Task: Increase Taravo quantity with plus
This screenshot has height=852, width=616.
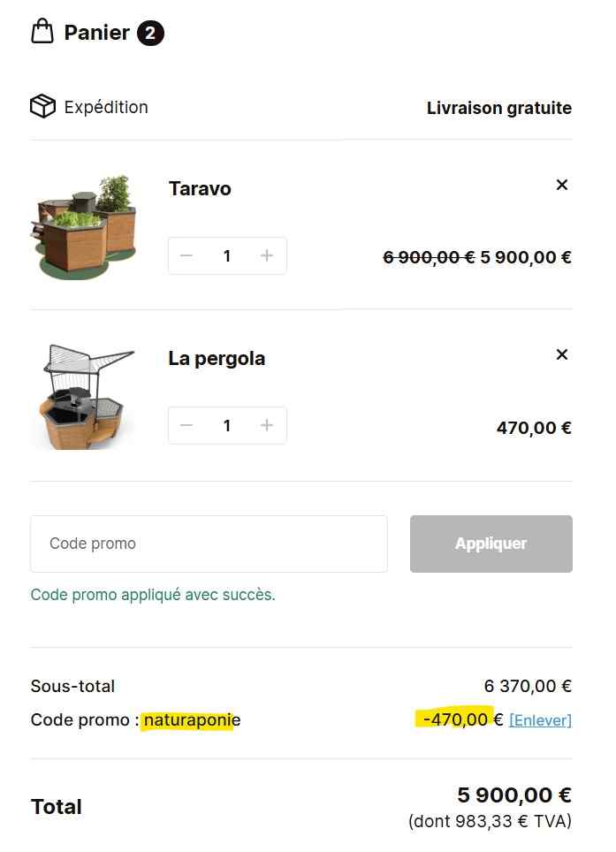Action: (x=267, y=255)
